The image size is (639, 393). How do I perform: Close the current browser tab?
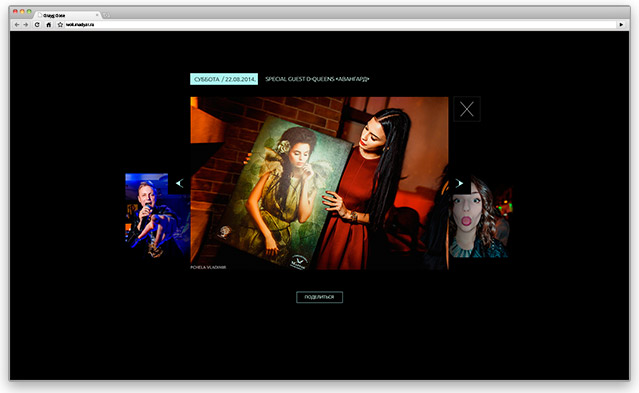pyautogui.click(x=97, y=15)
